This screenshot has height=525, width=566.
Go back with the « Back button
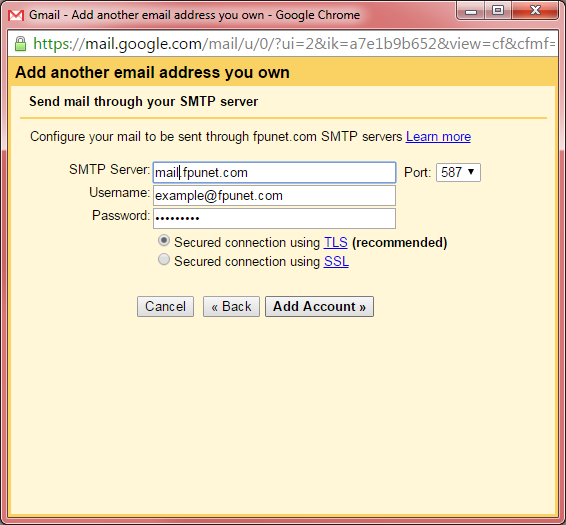pyautogui.click(x=231, y=307)
